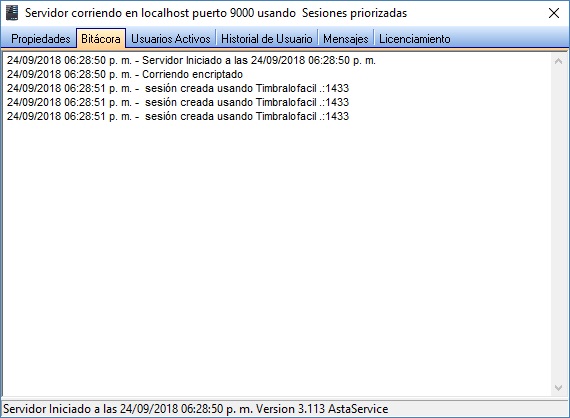Close the server window with the X

[554, 13]
